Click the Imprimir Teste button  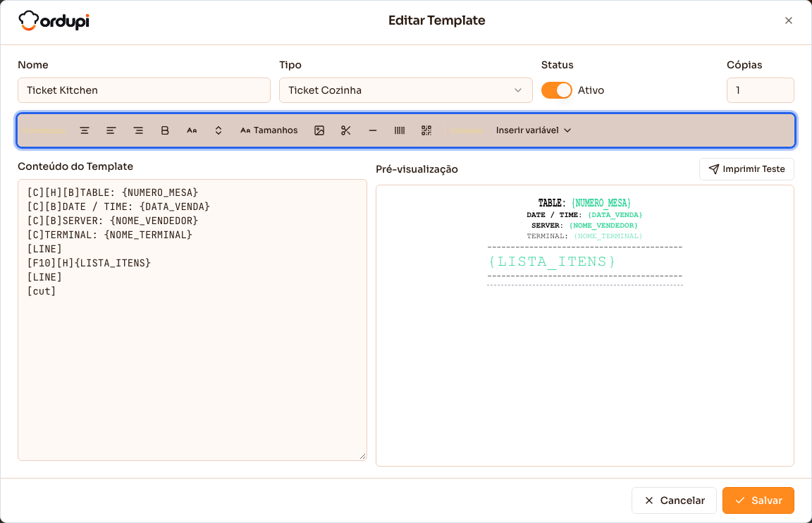click(x=746, y=169)
